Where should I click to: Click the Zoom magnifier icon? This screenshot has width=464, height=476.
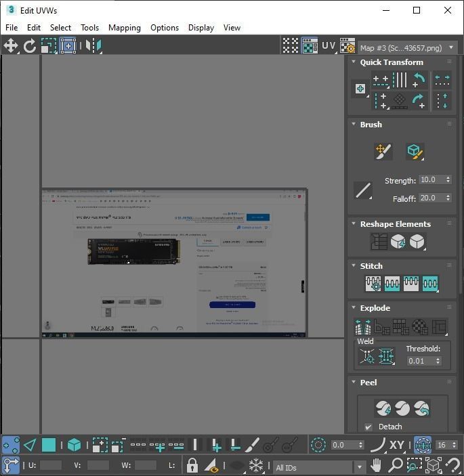395,464
